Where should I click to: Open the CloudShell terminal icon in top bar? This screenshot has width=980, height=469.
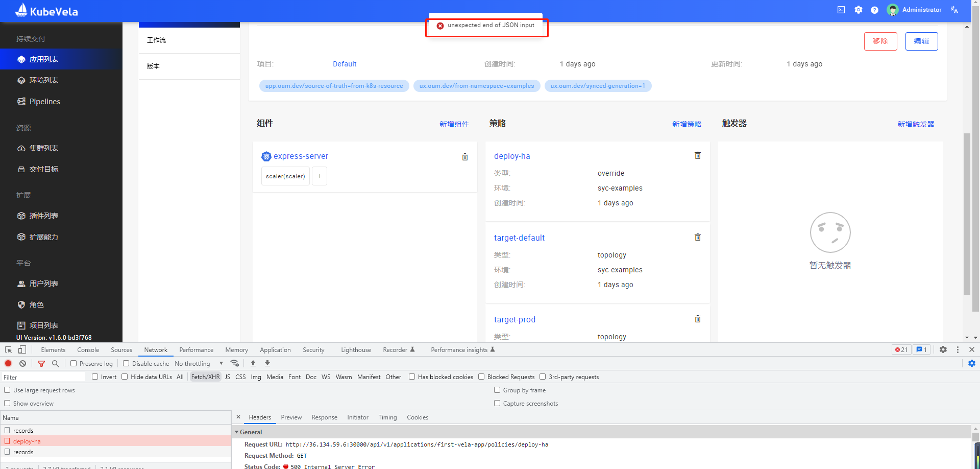[841, 10]
